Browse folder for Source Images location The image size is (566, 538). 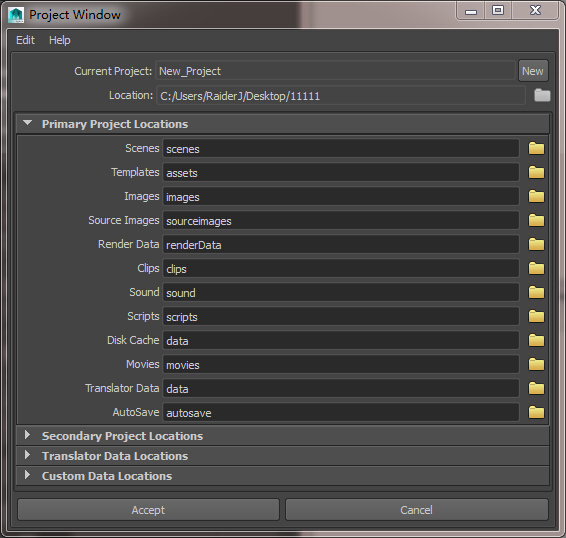(536, 220)
